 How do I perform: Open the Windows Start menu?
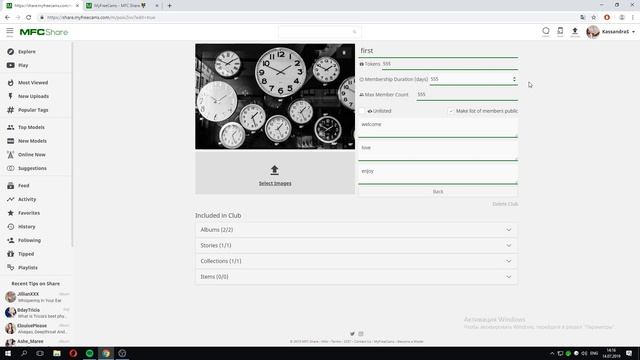[8, 353]
